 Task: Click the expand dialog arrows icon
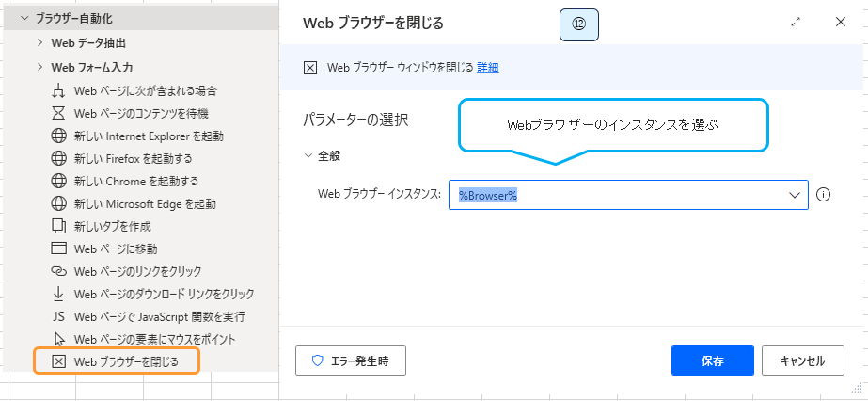[x=796, y=23]
